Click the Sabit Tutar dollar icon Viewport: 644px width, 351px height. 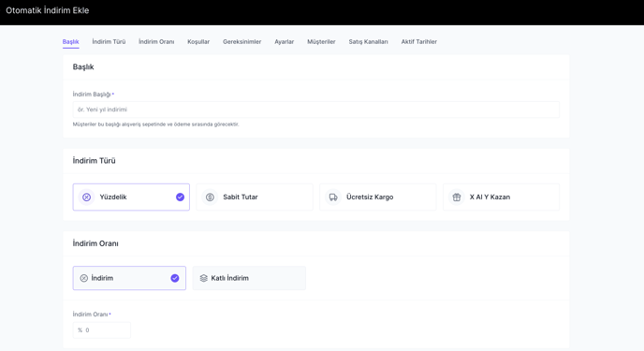tap(210, 197)
